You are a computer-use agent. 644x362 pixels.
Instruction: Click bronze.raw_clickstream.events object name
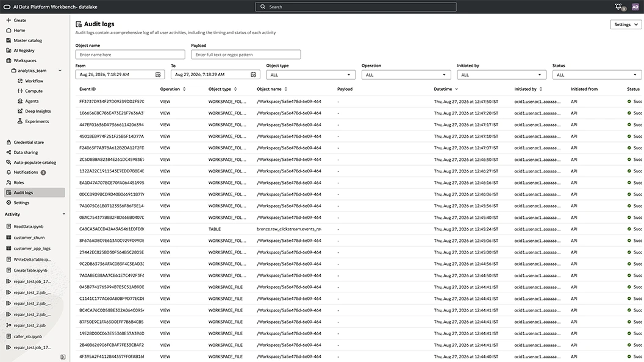coord(288,229)
